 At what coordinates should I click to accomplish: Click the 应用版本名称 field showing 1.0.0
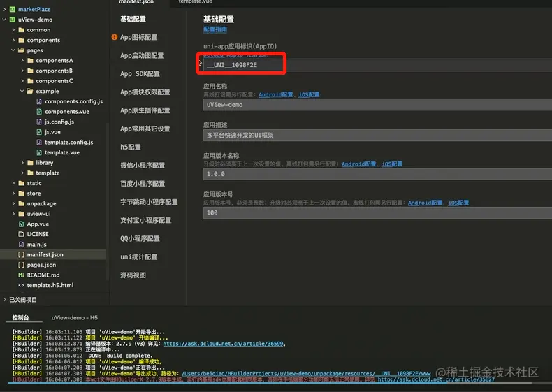click(x=377, y=174)
